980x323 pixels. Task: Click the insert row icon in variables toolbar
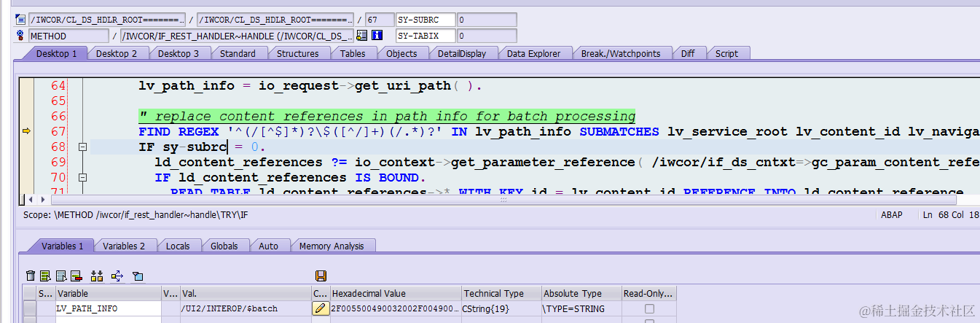[45, 276]
